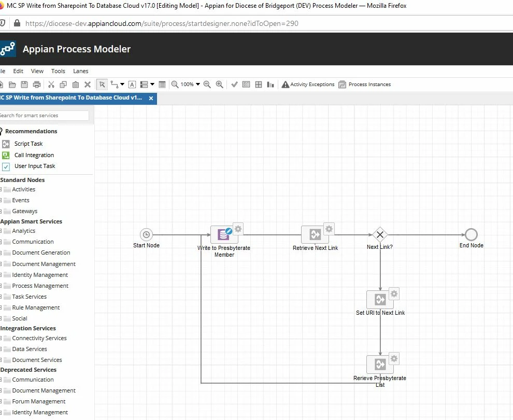Select User Input Task recommendation

pos(35,166)
